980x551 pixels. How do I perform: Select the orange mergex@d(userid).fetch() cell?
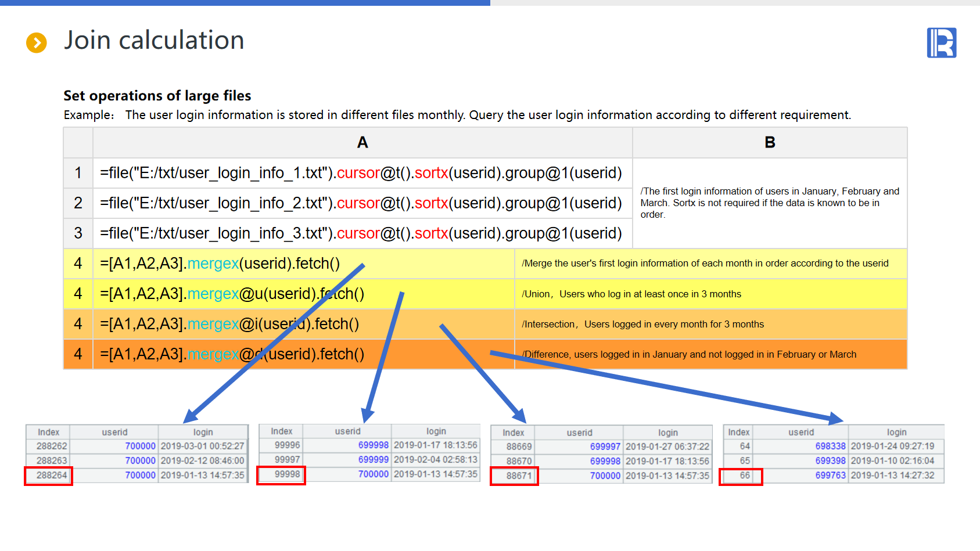[232, 354]
